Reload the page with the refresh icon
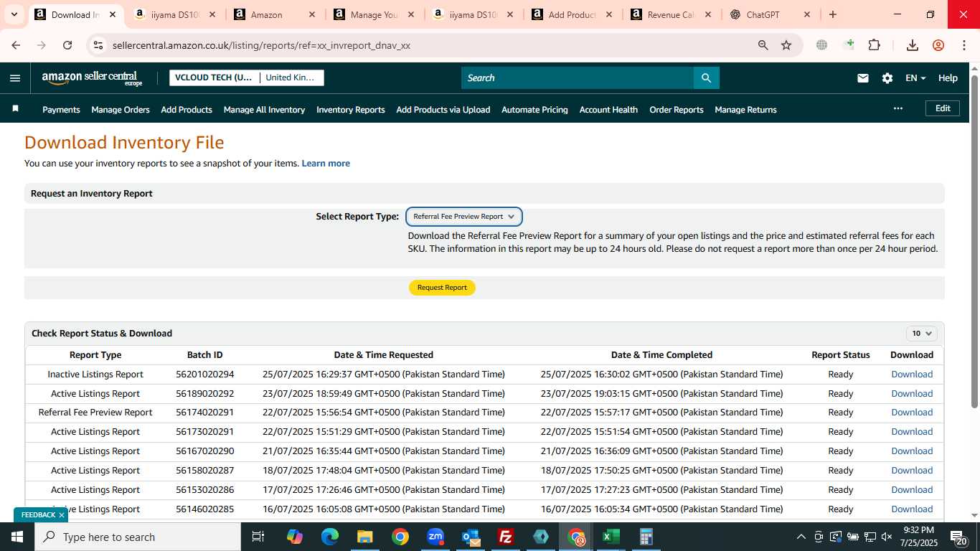Screen dimensions: 980x551 [67, 45]
